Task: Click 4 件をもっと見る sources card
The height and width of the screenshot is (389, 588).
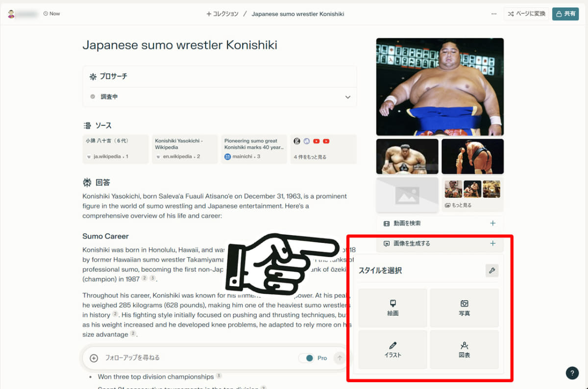Action: pyautogui.click(x=323, y=149)
